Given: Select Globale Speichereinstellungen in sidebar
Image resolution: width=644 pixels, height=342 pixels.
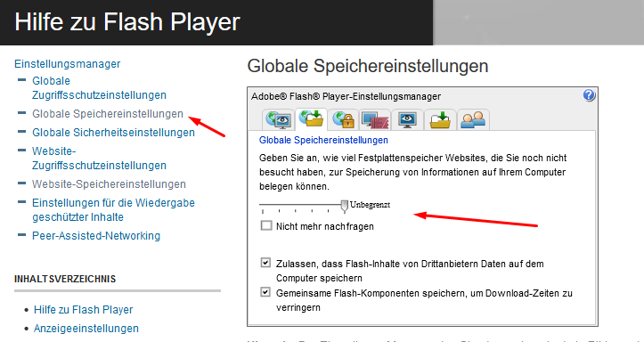Looking at the screenshot, I should pyautogui.click(x=108, y=114).
